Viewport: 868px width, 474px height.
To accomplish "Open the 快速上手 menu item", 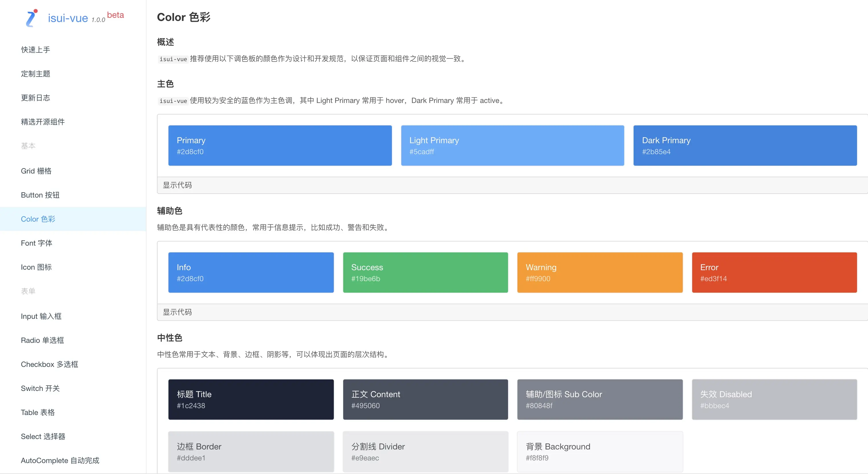I will coord(35,50).
